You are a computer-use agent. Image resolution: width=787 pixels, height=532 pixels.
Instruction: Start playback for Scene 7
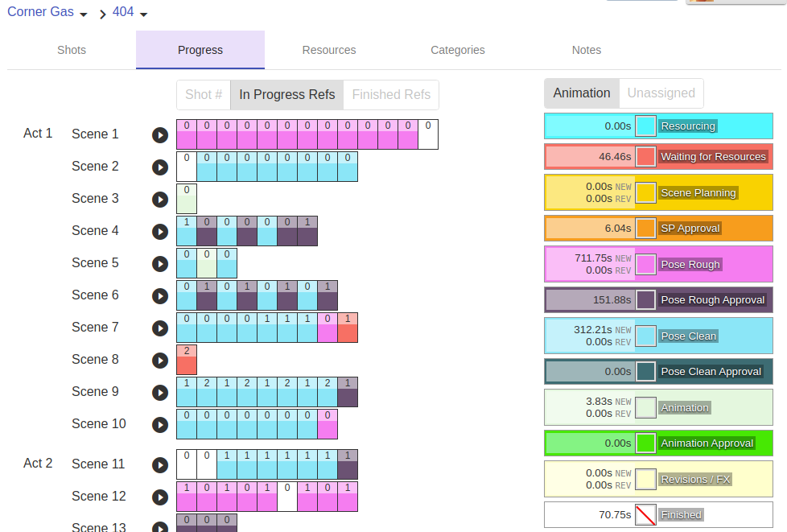point(160,328)
